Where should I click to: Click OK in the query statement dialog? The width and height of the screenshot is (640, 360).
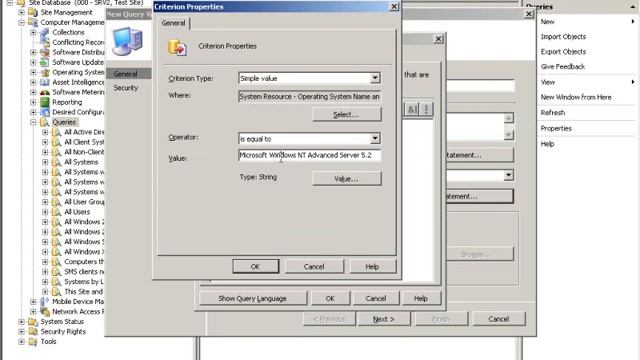330,298
